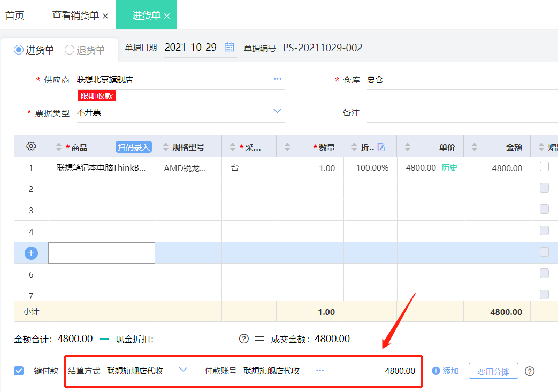
Task: Open table column settings gear icon
Action: pos(31,146)
